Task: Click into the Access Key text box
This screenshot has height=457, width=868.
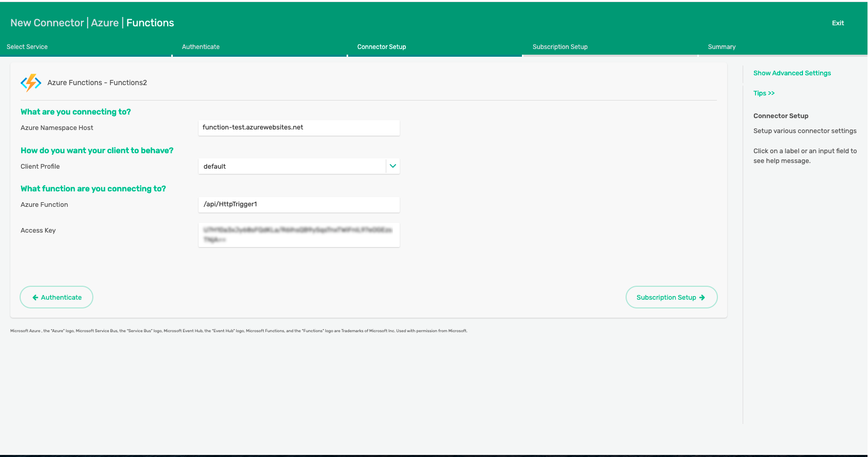Action: [x=299, y=235]
